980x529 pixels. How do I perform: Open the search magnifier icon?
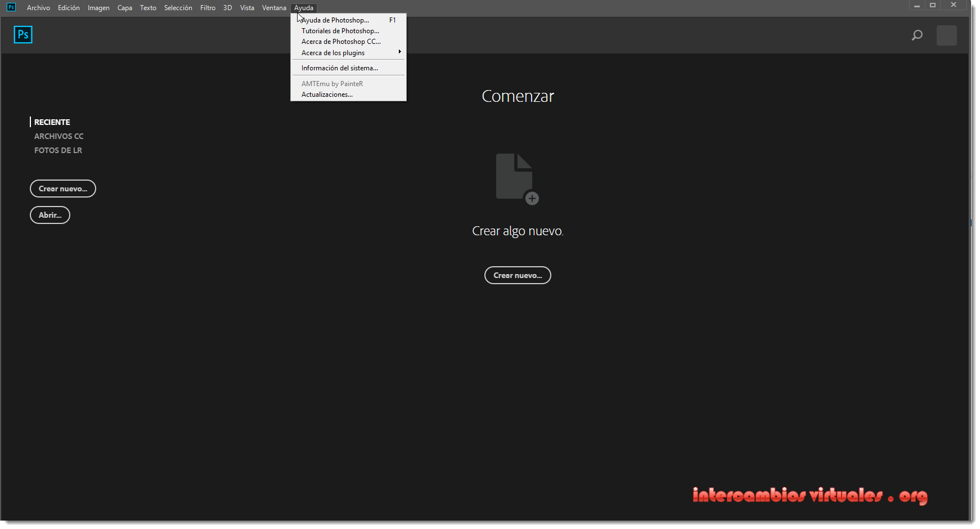coord(917,35)
